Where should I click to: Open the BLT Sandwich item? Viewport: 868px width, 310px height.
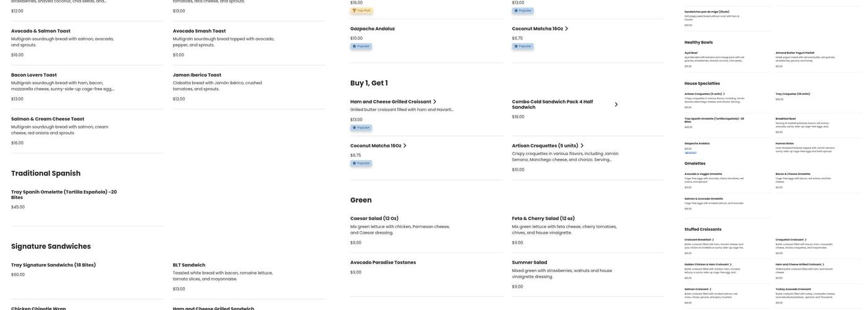point(188,265)
